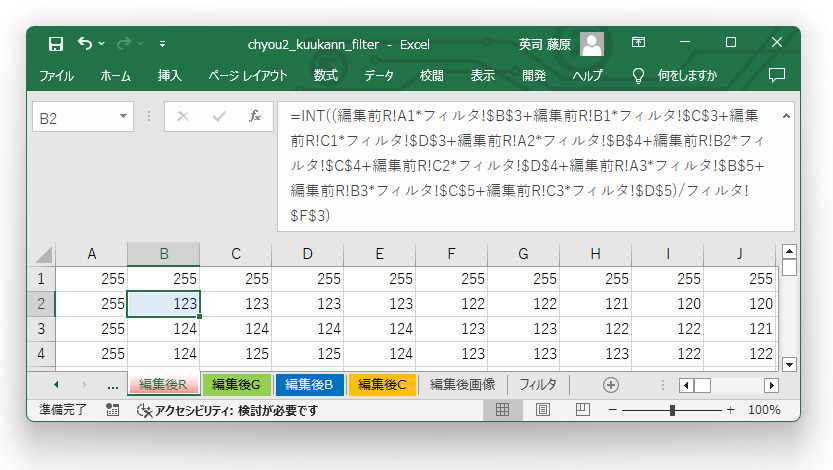Select column header D
Viewport: 833px width, 470px height.
307,254
